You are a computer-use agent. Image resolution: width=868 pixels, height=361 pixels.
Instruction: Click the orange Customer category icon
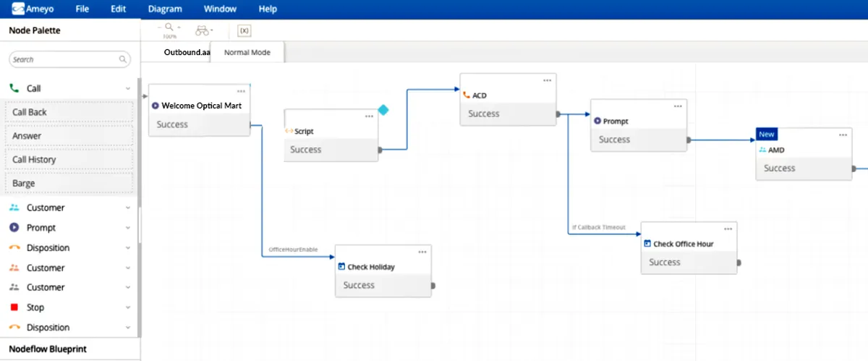tap(14, 268)
